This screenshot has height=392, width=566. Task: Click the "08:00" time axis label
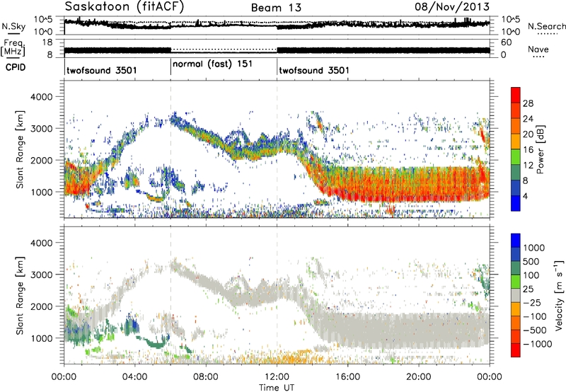coord(206,376)
